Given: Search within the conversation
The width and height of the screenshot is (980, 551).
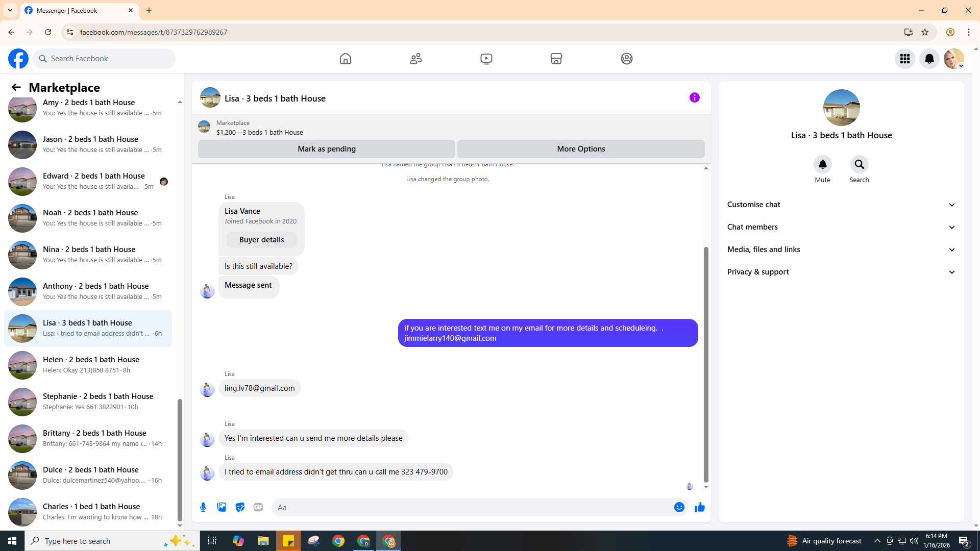Looking at the screenshot, I should coord(859,165).
